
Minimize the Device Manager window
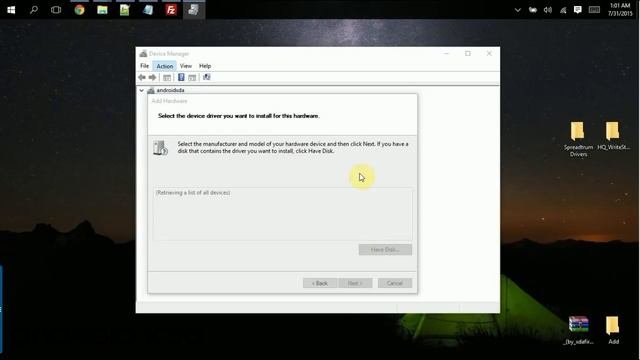pos(447,53)
